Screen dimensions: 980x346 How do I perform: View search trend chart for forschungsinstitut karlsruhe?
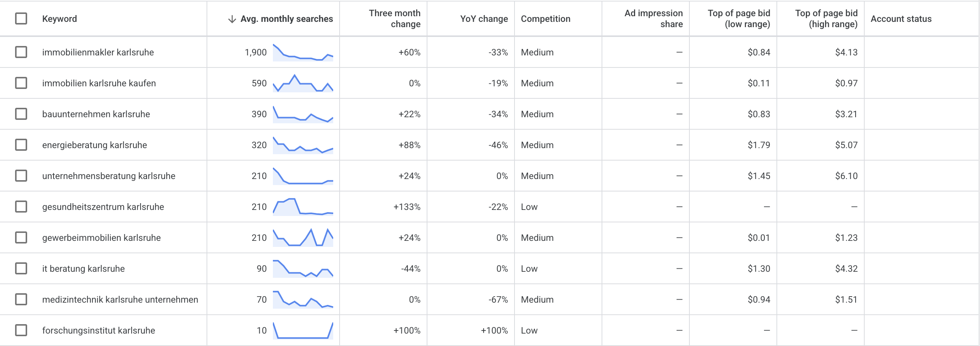(303, 331)
